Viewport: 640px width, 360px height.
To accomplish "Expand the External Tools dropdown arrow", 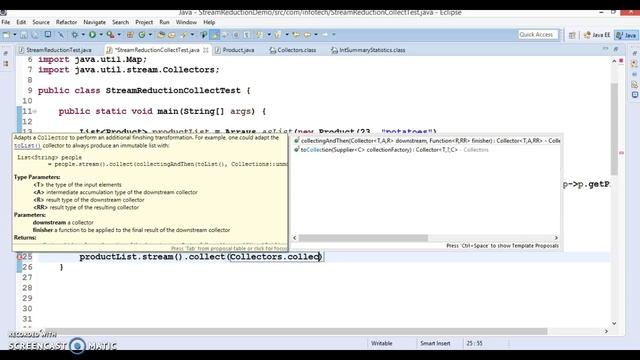I will pos(119,35).
